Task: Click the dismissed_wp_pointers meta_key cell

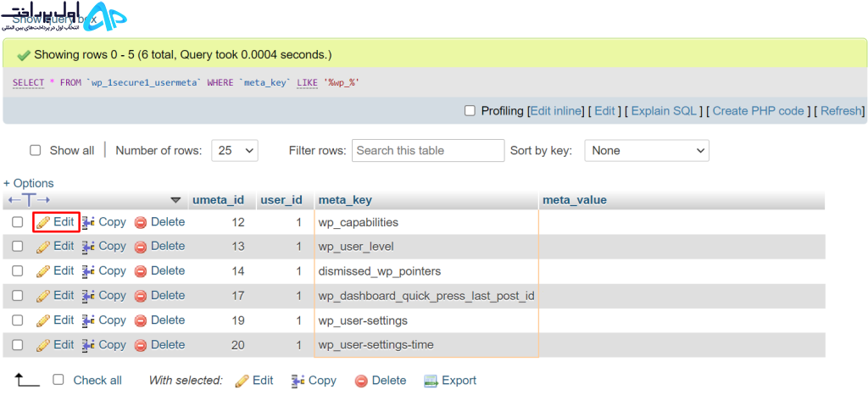Action: point(426,271)
